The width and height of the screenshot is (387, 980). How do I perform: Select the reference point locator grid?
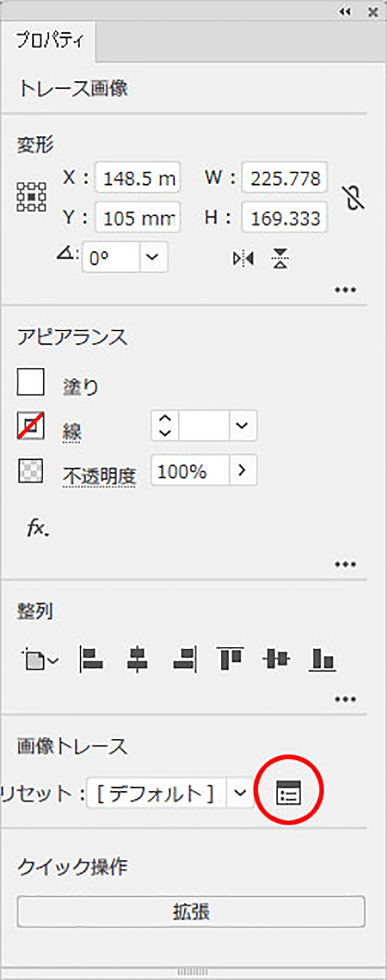tap(31, 197)
